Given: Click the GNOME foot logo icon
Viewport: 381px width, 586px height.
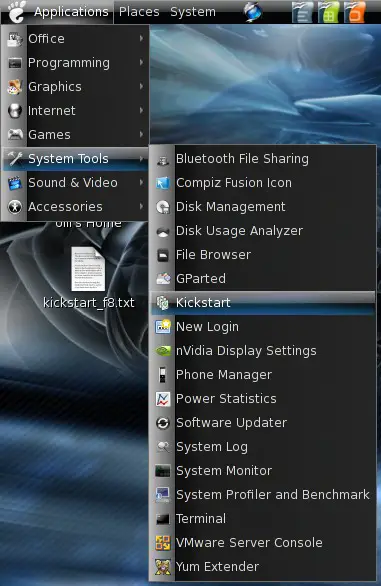Looking at the screenshot, I should (x=17, y=12).
